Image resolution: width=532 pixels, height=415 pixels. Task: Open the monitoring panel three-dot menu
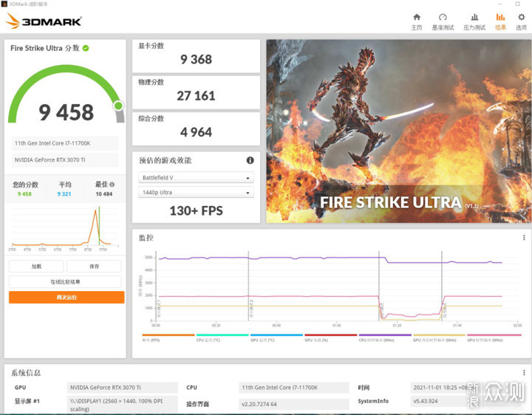pos(524,238)
